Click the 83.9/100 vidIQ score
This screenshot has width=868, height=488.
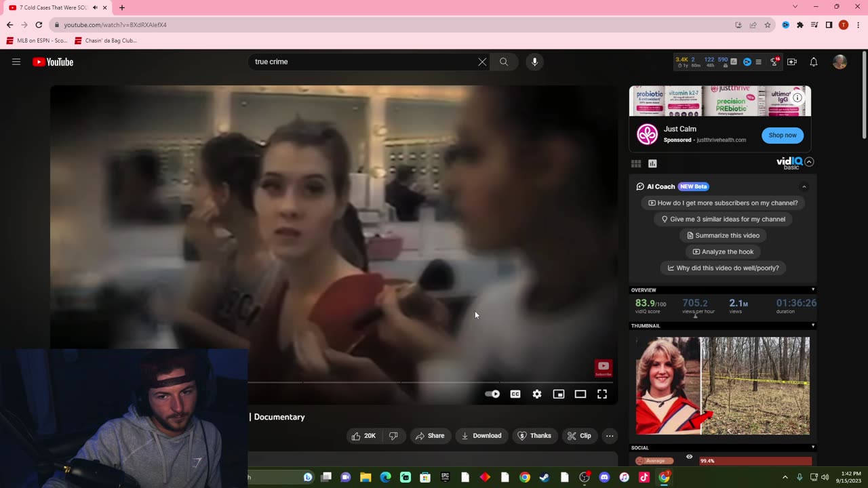[650, 303]
